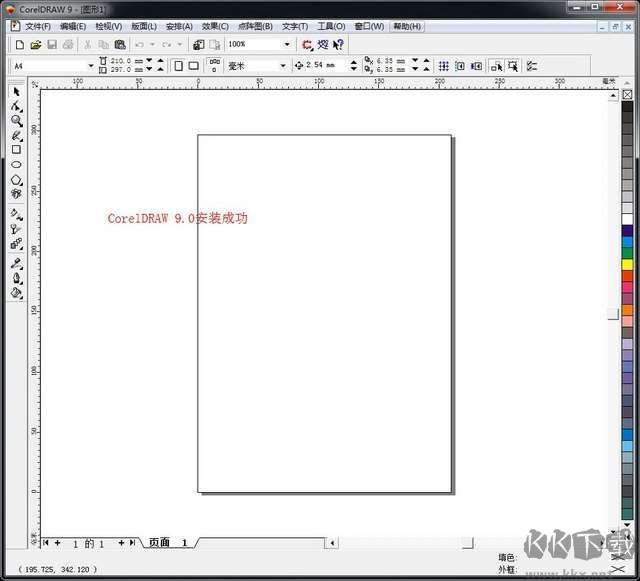This screenshot has height=581, width=640.
Task: Open the Outline pen tool flyout
Action: [16, 278]
